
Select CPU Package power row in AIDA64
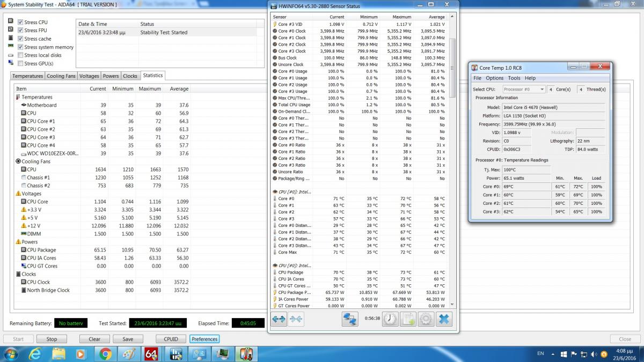tap(102, 250)
